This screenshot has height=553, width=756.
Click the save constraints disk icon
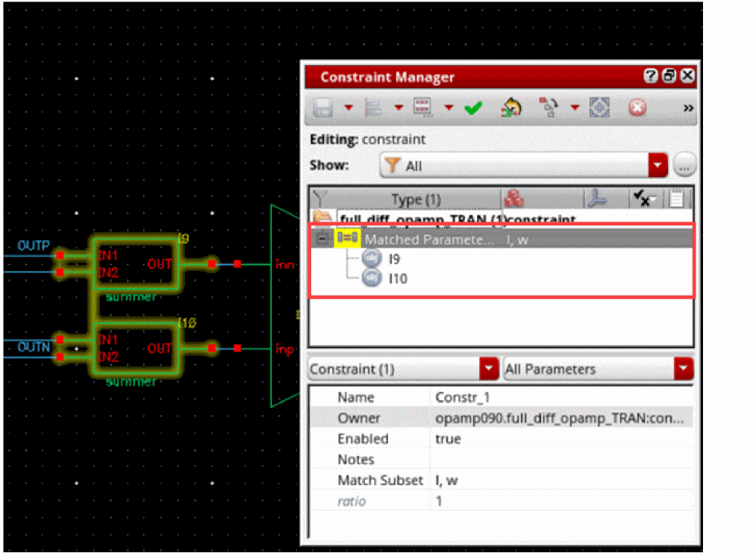point(323,108)
